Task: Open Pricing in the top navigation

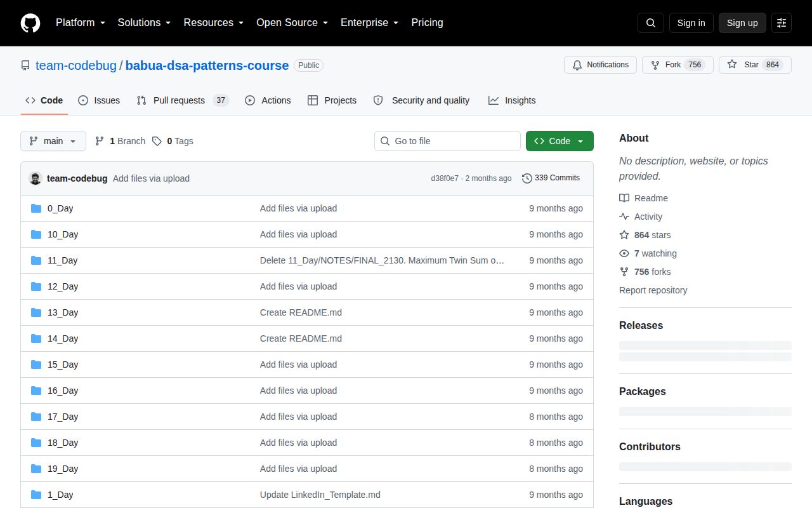Action: [427, 23]
